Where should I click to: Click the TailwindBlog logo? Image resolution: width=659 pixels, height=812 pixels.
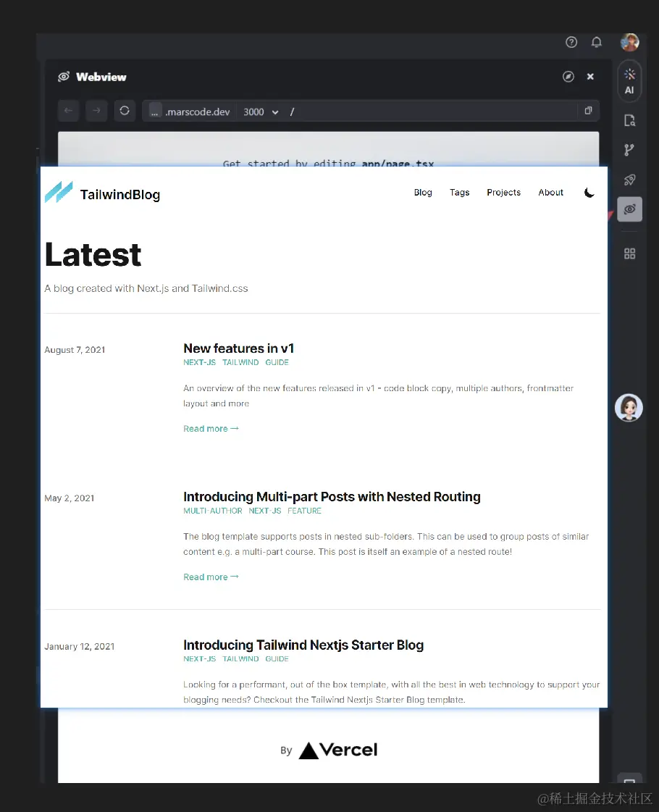coord(103,193)
